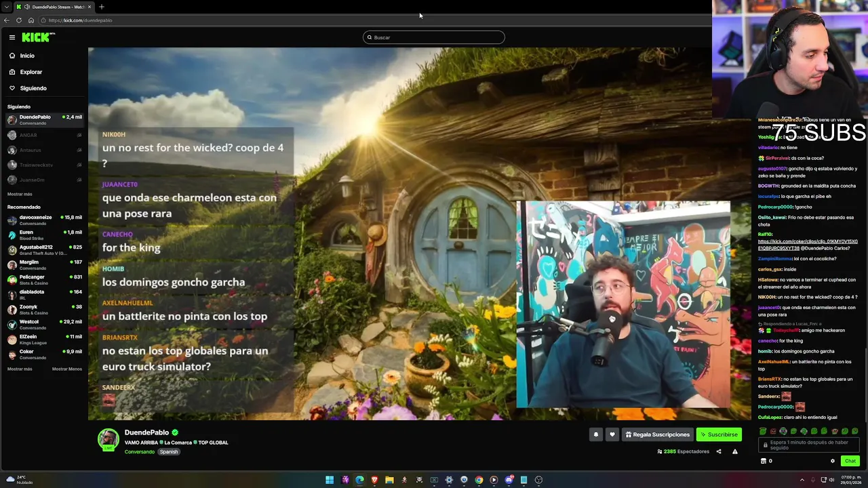Expand followed list with Mostrar más
The height and width of the screenshot is (488, 868).
point(20,194)
